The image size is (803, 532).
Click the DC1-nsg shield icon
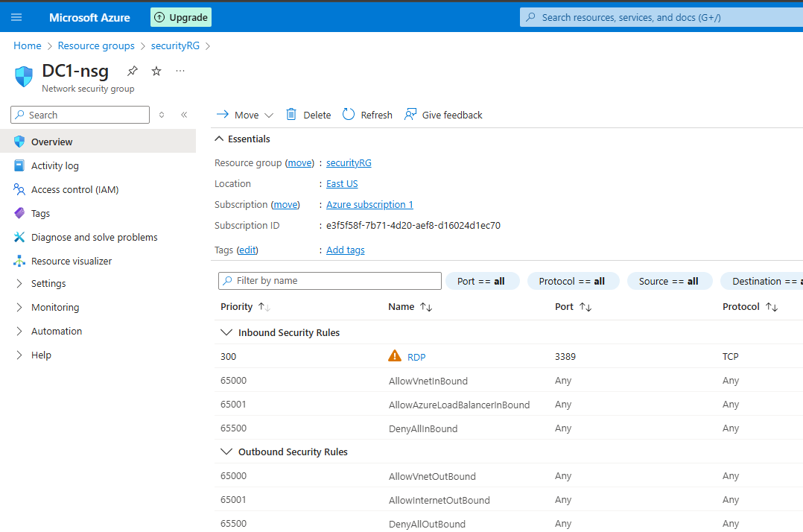pos(24,77)
